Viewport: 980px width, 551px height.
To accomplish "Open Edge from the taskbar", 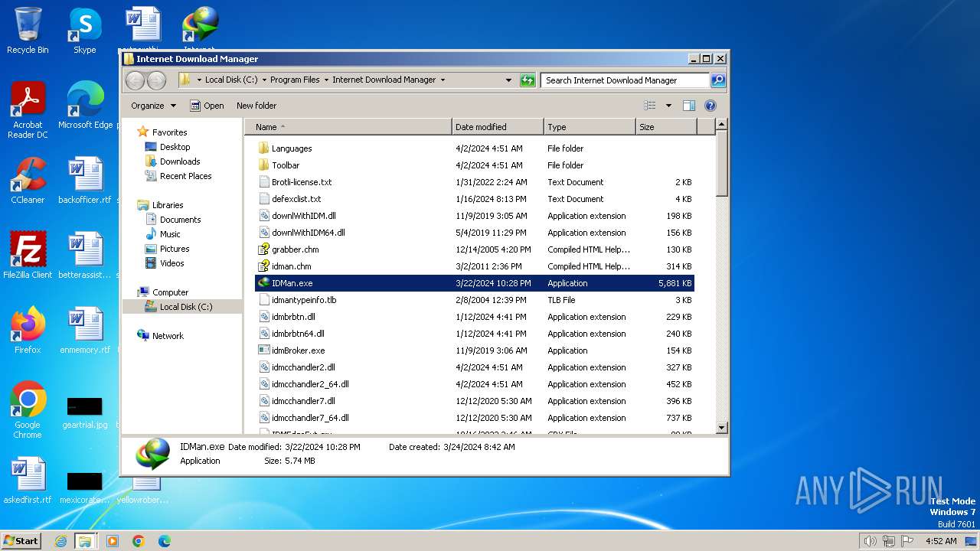I will coord(165,541).
